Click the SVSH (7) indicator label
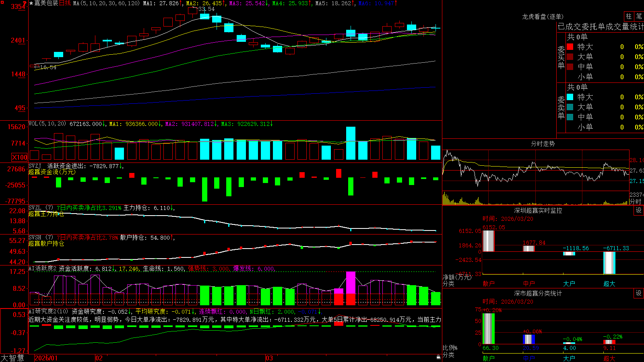Screen dimensions: 644x362 tap(41, 238)
